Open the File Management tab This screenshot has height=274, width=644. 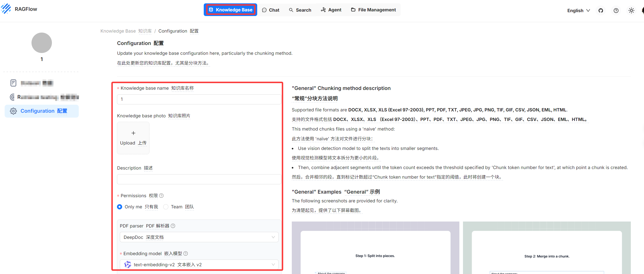373,10
